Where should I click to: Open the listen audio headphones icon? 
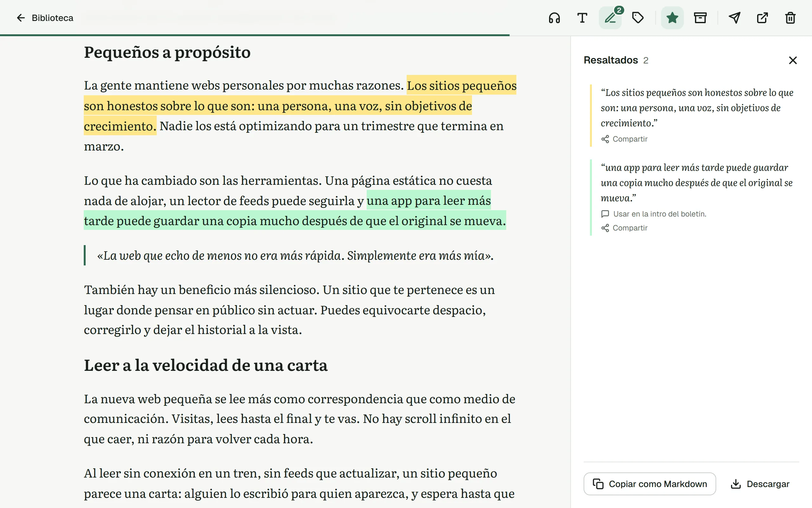tap(554, 18)
